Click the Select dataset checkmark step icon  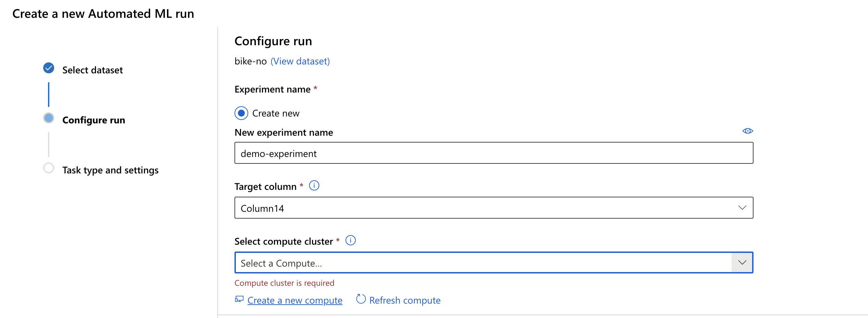pyautogui.click(x=49, y=68)
